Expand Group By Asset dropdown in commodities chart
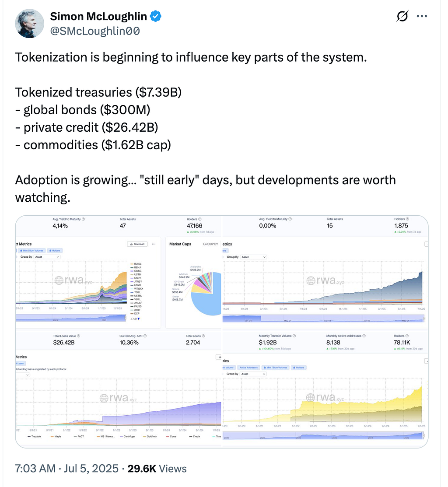This screenshot has width=448, height=487. point(253,374)
